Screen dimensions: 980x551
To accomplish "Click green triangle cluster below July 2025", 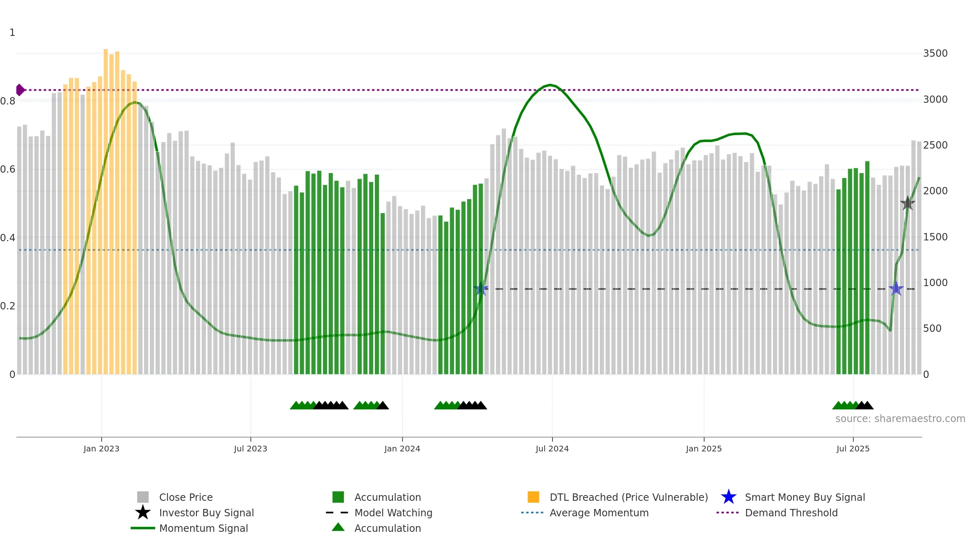I will (845, 405).
